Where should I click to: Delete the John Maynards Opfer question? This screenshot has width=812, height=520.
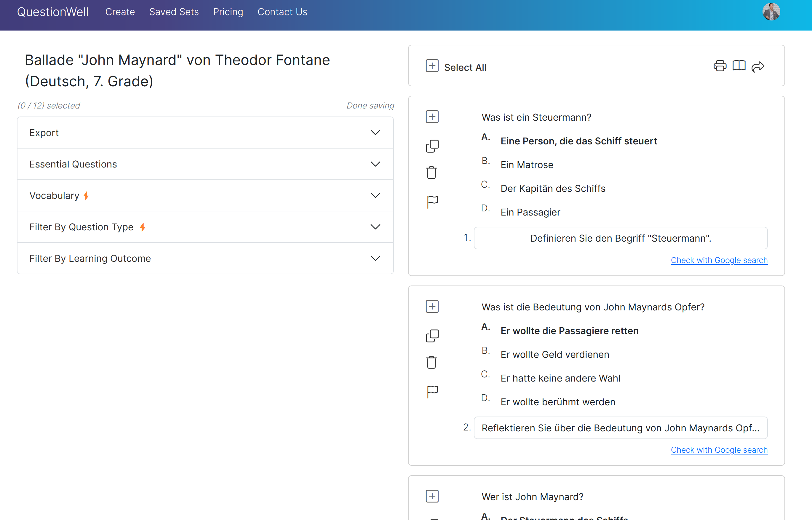(x=431, y=362)
